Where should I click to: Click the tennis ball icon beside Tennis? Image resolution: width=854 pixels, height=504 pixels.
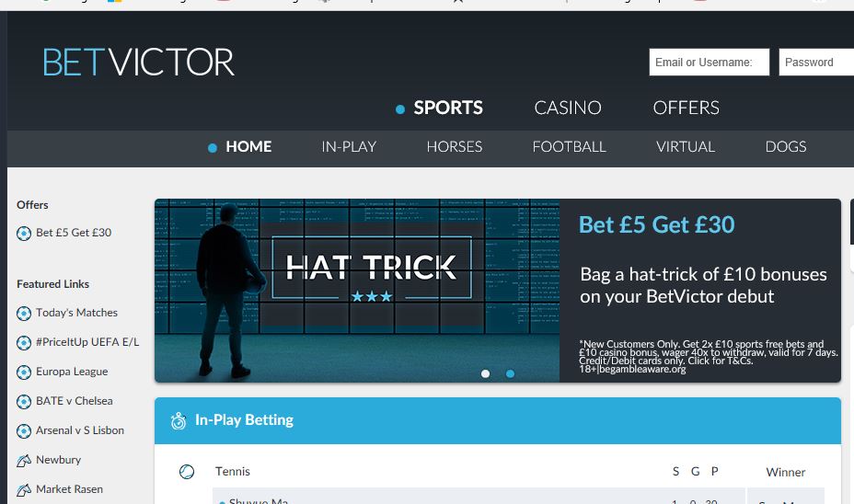186,471
